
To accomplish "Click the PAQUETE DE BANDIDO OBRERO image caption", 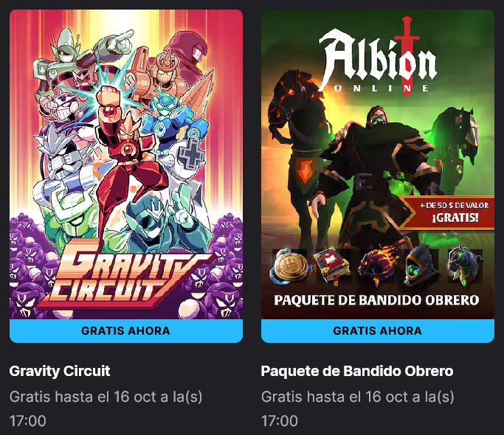I will pos(376,300).
